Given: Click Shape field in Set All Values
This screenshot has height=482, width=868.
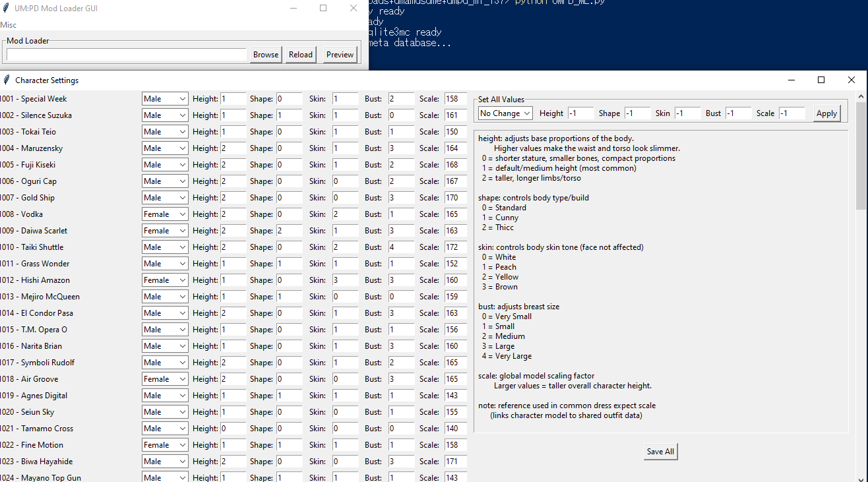Looking at the screenshot, I should (637, 113).
